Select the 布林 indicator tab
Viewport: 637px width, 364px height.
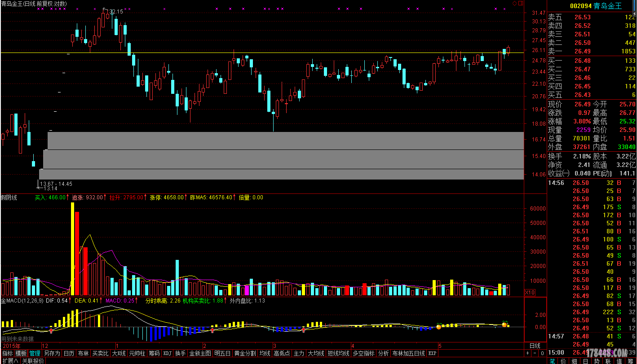coord(83,353)
